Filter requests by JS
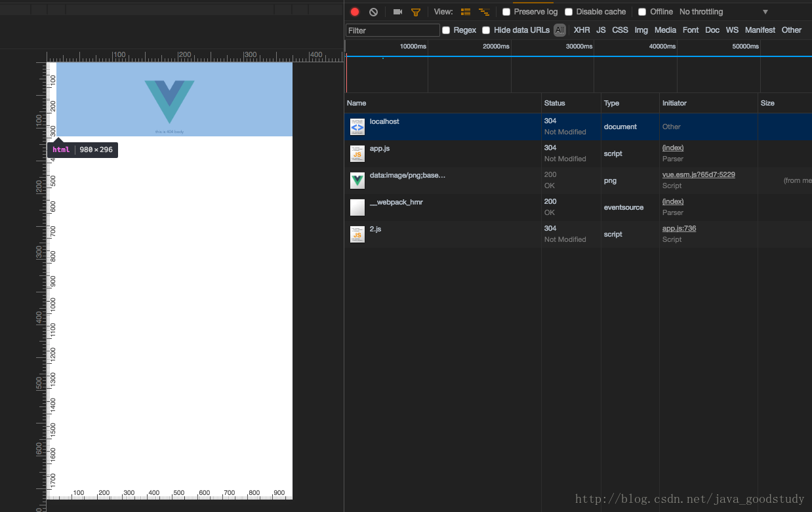 (x=601, y=30)
